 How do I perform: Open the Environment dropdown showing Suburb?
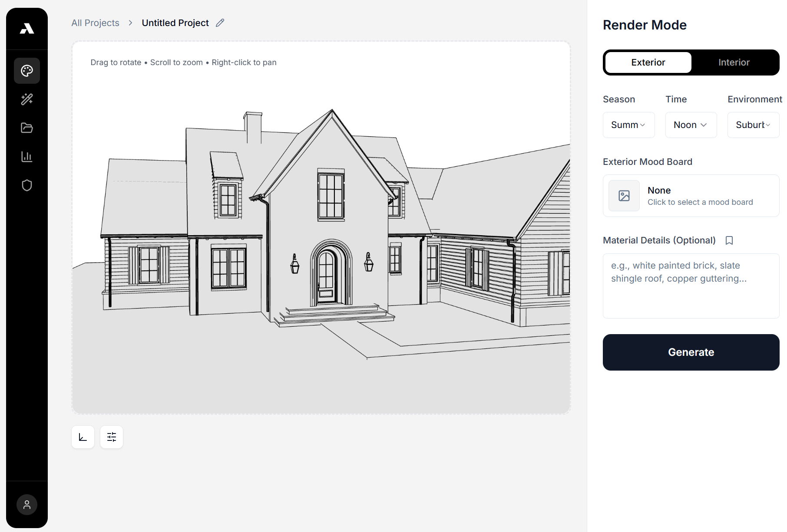tap(753, 125)
